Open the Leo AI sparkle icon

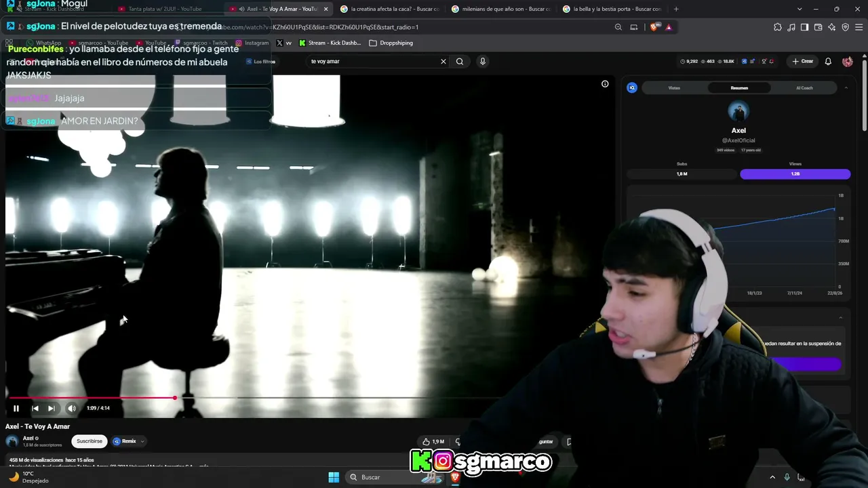[831, 27]
